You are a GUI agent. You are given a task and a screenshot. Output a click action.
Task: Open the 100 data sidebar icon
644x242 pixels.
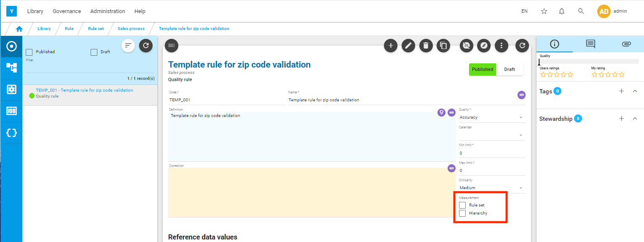pyautogui.click(x=11, y=111)
